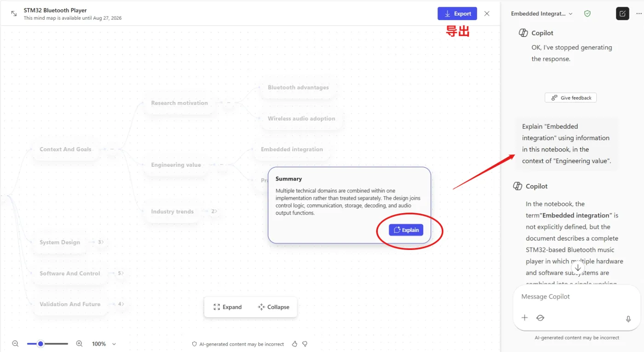Click the minimize mind map arrows icon
This screenshot has width=644, height=352.
[x=14, y=14]
